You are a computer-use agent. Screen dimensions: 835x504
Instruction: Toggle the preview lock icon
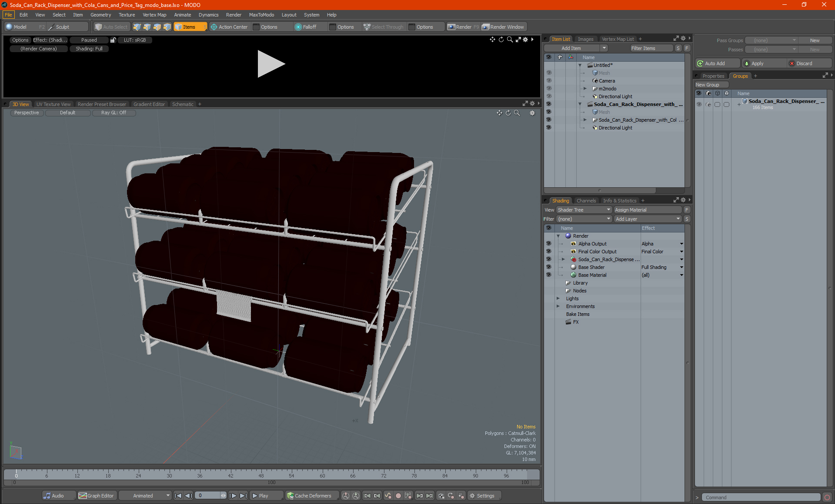pyautogui.click(x=113, y=40)
